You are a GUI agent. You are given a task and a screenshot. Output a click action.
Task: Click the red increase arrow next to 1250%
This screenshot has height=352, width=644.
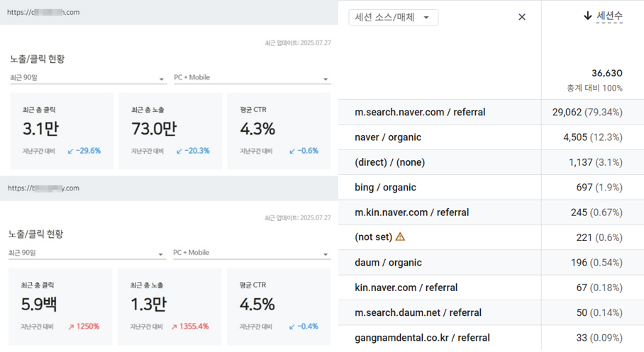71,327
